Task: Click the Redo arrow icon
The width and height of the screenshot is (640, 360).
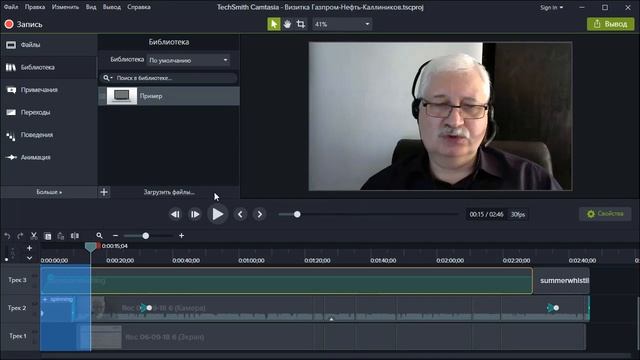Action: click(20, 236)
